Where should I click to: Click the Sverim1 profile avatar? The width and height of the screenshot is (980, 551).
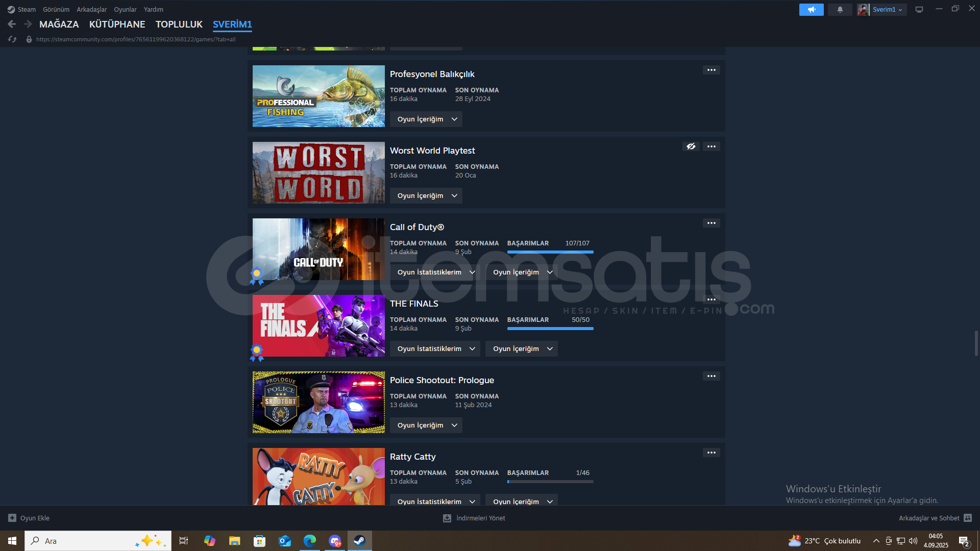[x=863, y=9]
